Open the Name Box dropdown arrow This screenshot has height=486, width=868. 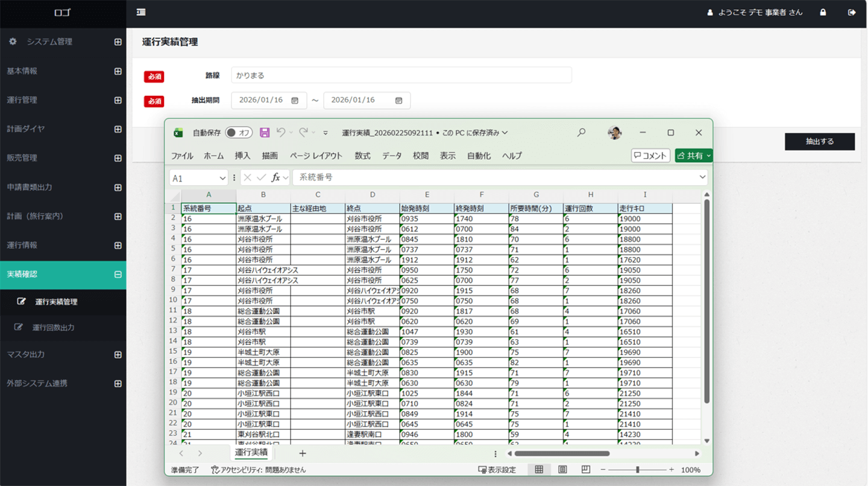point(221,178)
